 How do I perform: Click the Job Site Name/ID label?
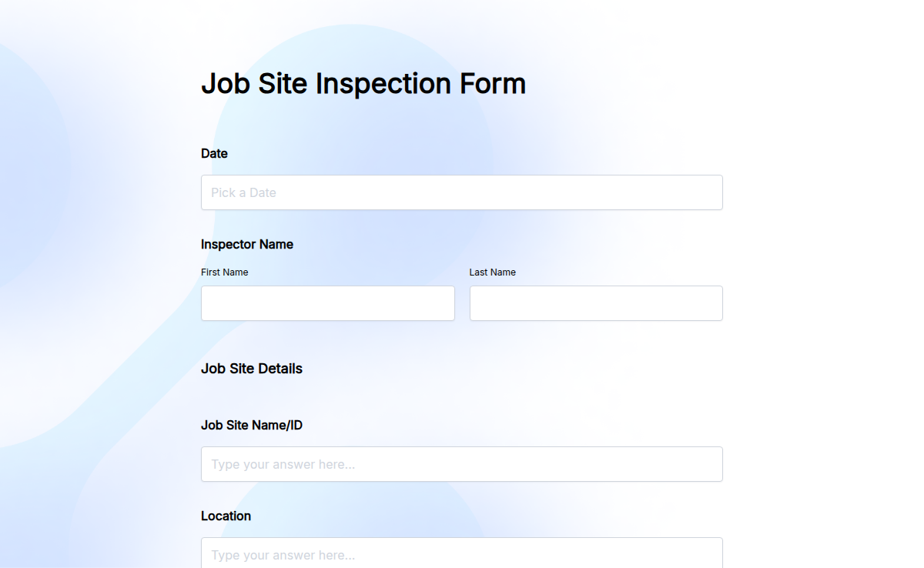tap(251, 425)
